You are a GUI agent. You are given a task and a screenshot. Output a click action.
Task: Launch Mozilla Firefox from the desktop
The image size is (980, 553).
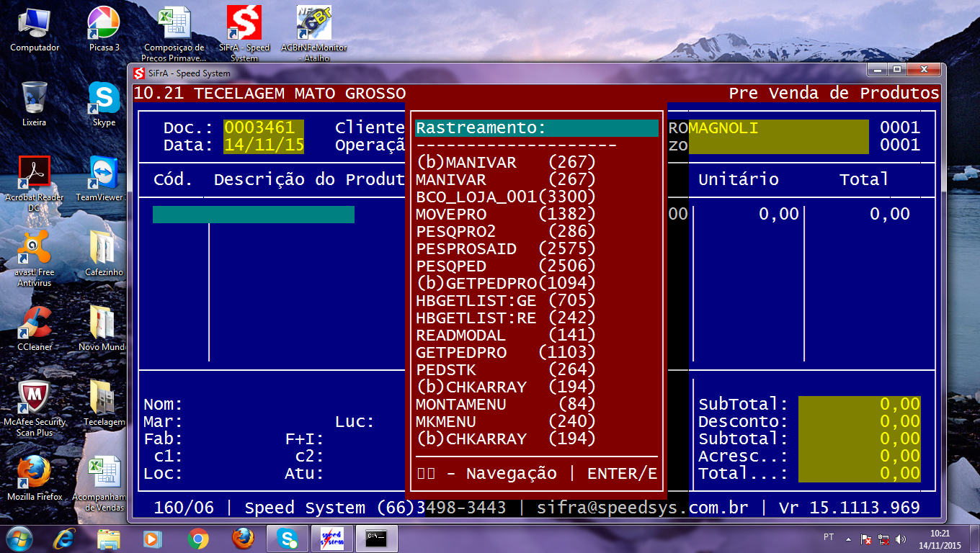point(35,479)
